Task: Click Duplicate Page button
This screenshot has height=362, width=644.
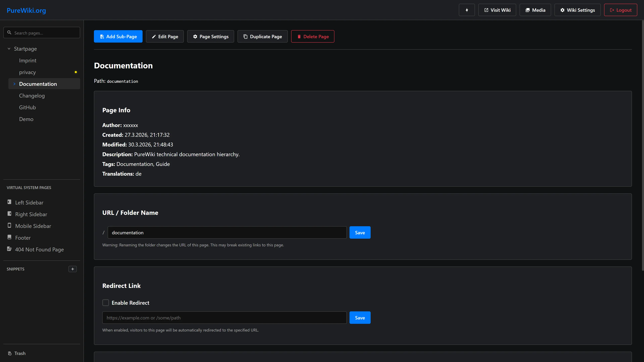Action: pos(262,37)
